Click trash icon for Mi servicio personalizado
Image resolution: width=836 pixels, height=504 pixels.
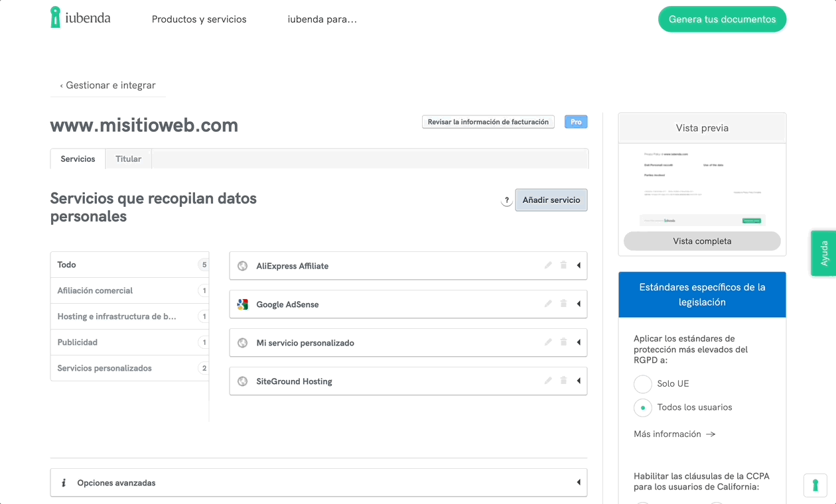(563, 342)
